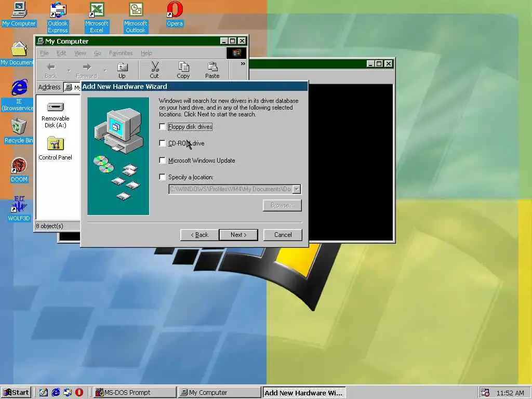Image resolution: width=532 pixels, height=399 pixels.
Task: Click the Browse button
Action: point(282,205)
